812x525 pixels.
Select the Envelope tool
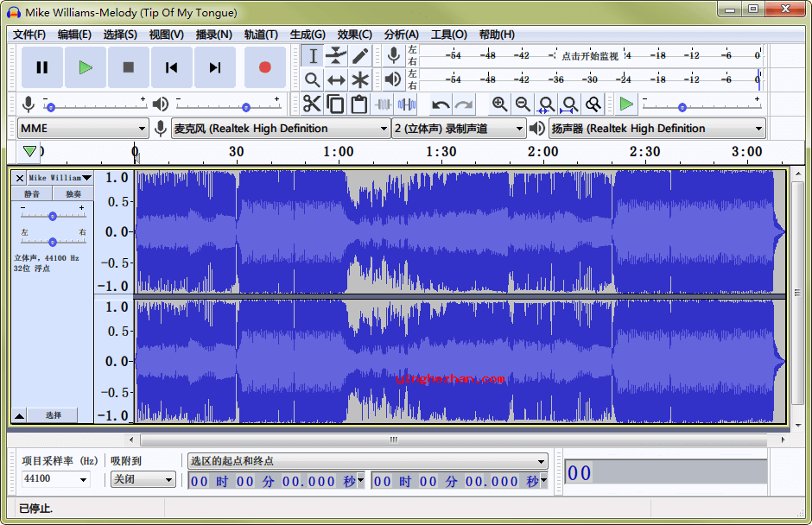coord(336,56)
